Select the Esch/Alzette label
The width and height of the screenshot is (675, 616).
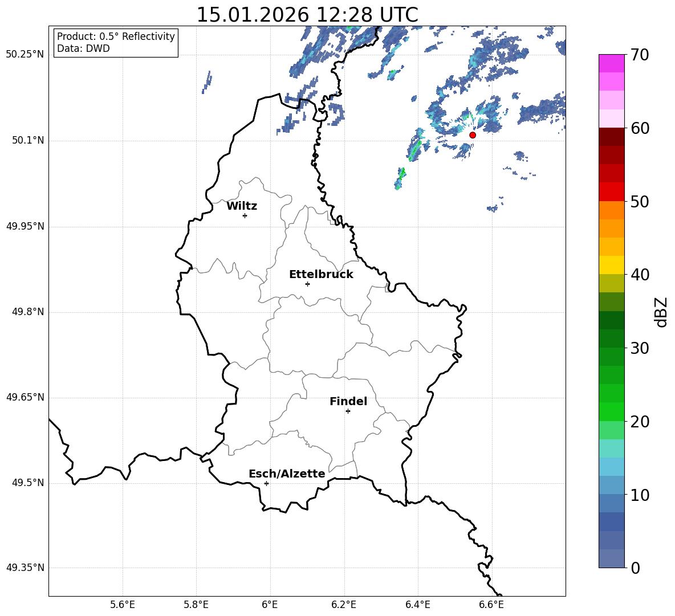point(287,474)
